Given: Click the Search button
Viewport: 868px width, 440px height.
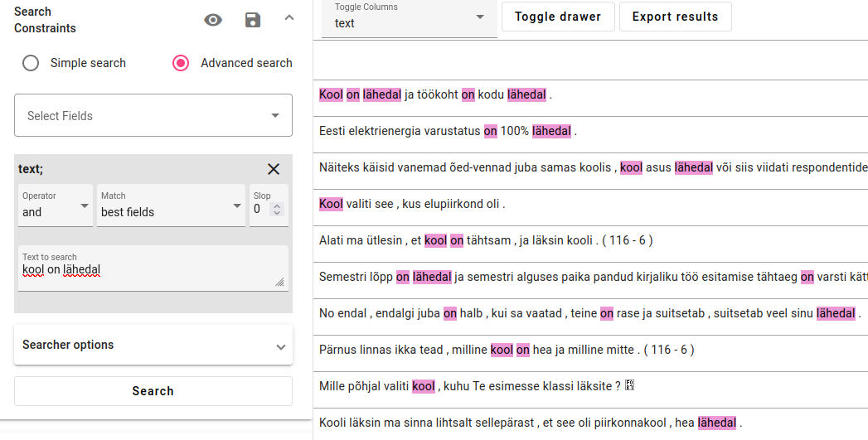Looking at the screenshot, I should pyautogui.click(x=153, y=391).
